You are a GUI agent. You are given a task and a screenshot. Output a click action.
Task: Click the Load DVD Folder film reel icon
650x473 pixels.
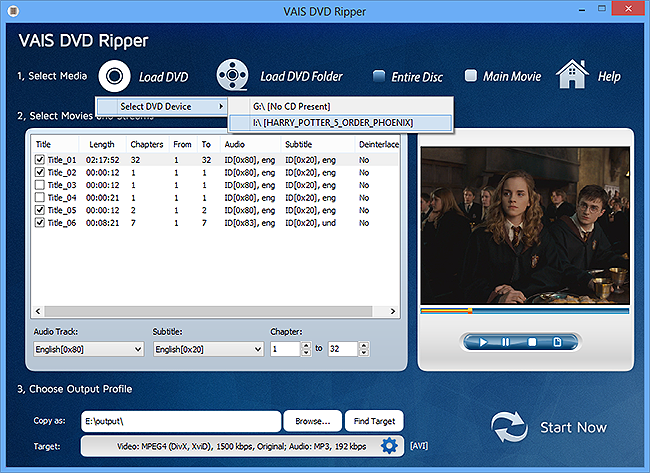pos(232,75)
